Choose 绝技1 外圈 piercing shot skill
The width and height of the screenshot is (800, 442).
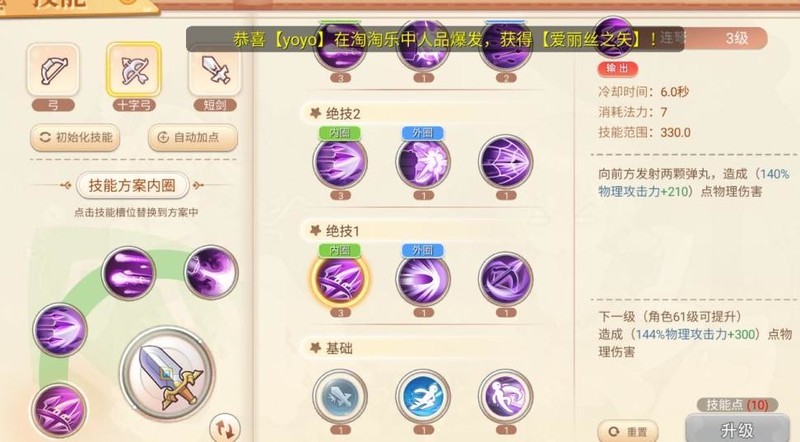click(423, 279)
